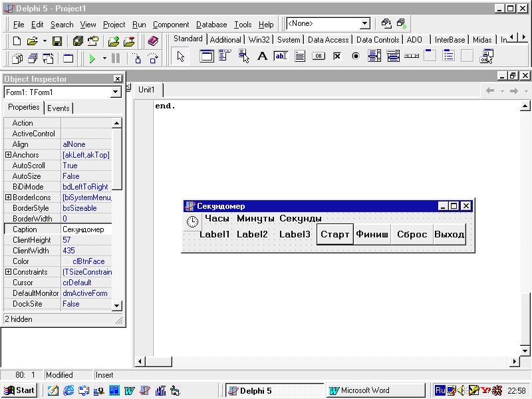The width and height of the screenshot is (532, 399).
Task: Open the Tools menu
Action: point(243,25)
